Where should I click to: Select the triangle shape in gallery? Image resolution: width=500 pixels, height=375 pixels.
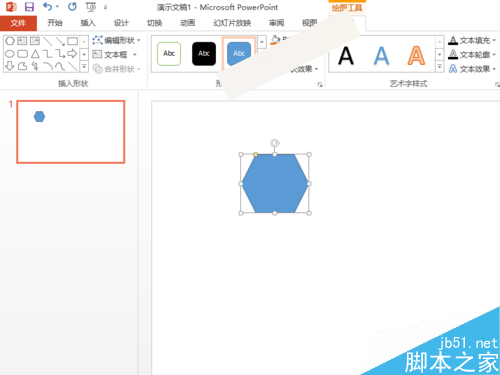click(x=35, y=54)
